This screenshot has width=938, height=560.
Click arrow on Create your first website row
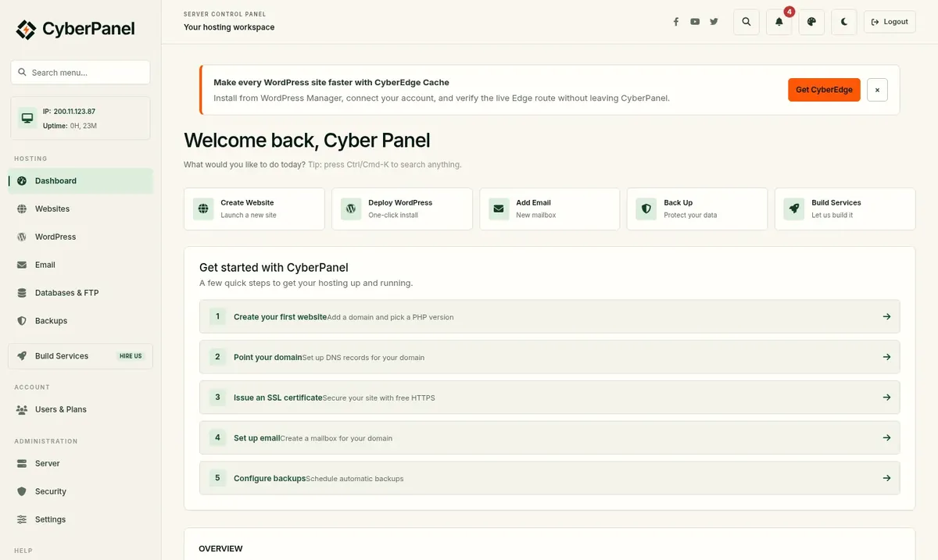tap(886, 316)
